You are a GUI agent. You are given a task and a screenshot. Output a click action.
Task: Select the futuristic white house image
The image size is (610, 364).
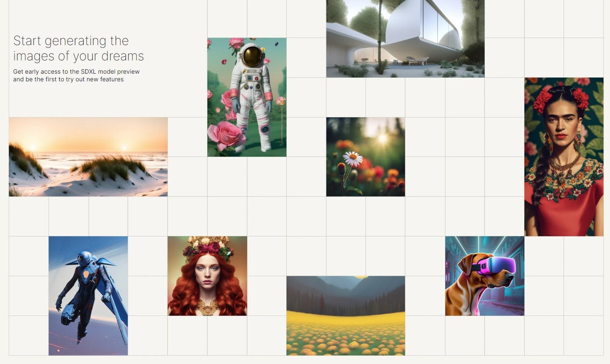point(405,39)
